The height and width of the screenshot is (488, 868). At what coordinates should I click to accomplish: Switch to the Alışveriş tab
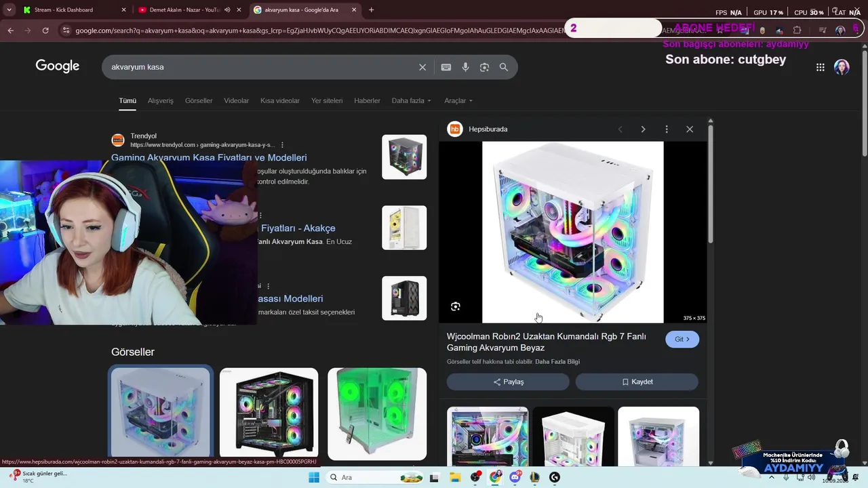161,101
